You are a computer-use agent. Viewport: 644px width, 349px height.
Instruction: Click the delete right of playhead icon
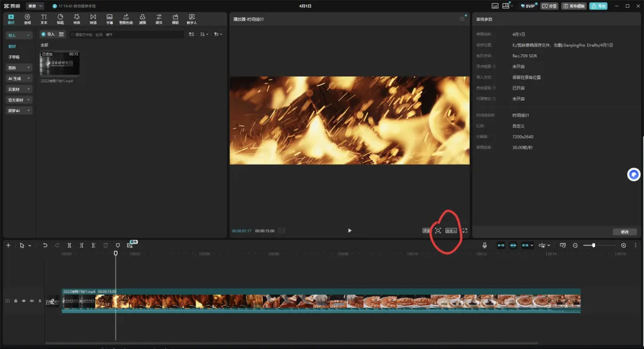click(93, 245)
